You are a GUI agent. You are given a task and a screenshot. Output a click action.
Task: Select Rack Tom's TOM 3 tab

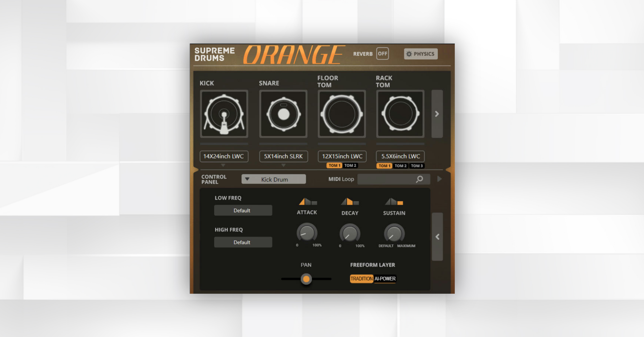coord(417,166)
